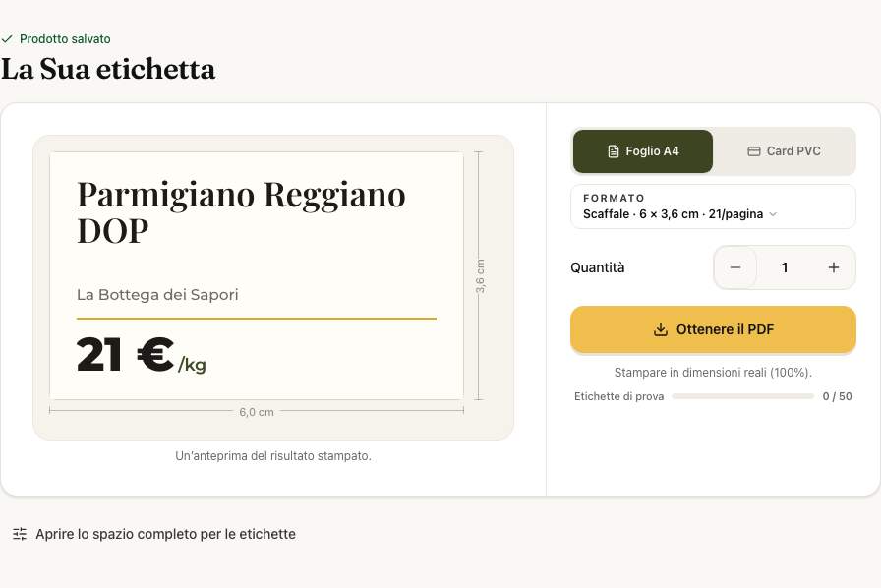Click the Ottenere il PDF button
Image resolution: width=881 pixels, height=588 pixels.
(x=713, y=329)
